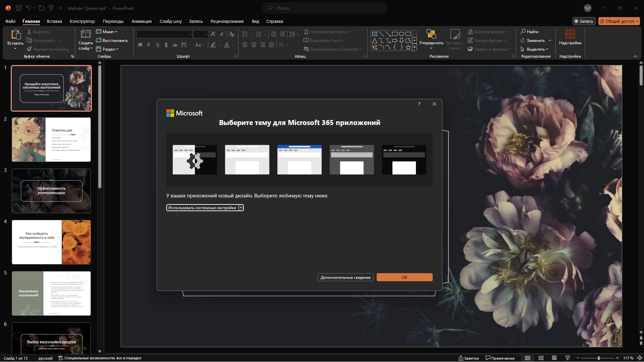Click the Find magnifier icon
Viewport: 644px width, 362px height.
click(523, 32)
